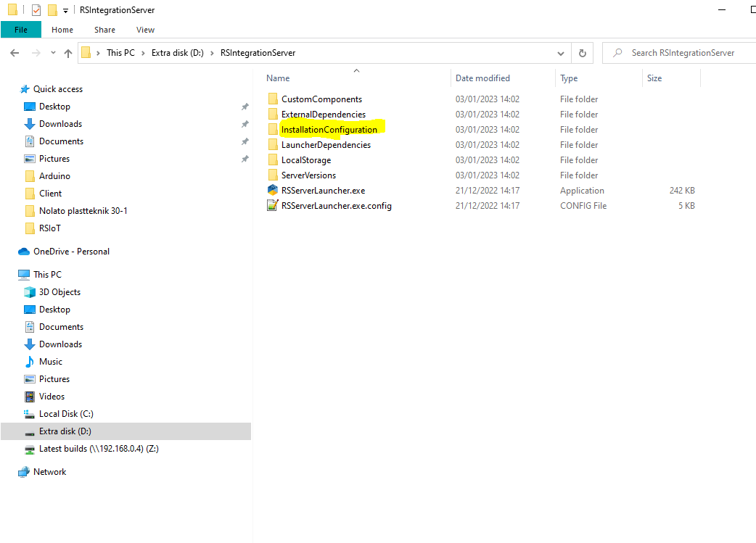Select the RSServerLauncher.exe.config file icon
This screenshot has height=543, width=756.
click(x=273, y=206)
